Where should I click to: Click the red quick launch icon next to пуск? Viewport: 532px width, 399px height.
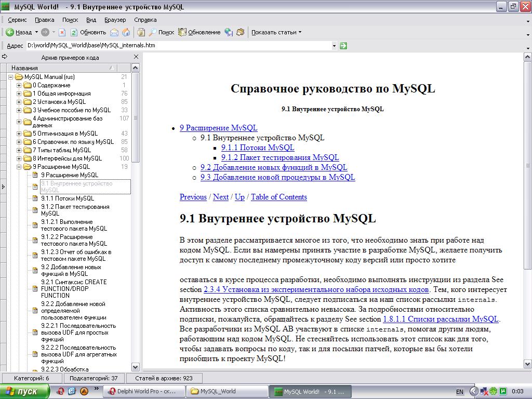tap(61, 391)
